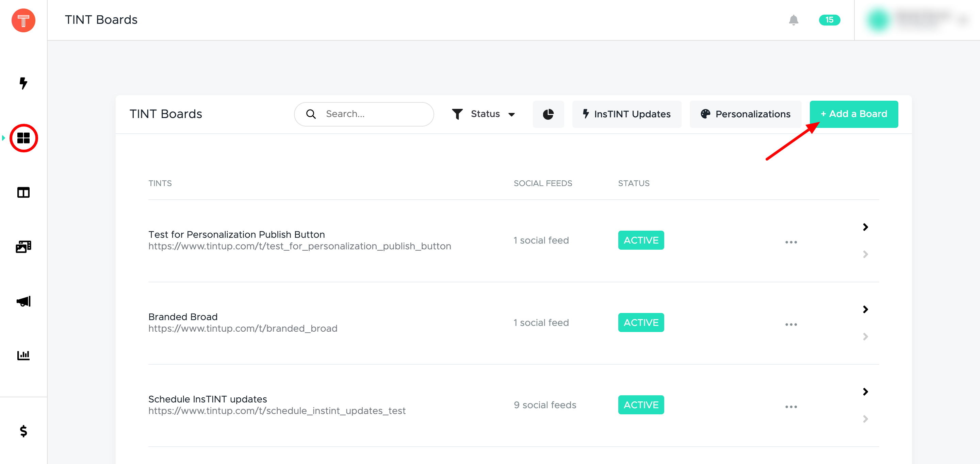Click the green 15 notification badge
The height and width of the screenshot is (464, 980).
point(829,20)
